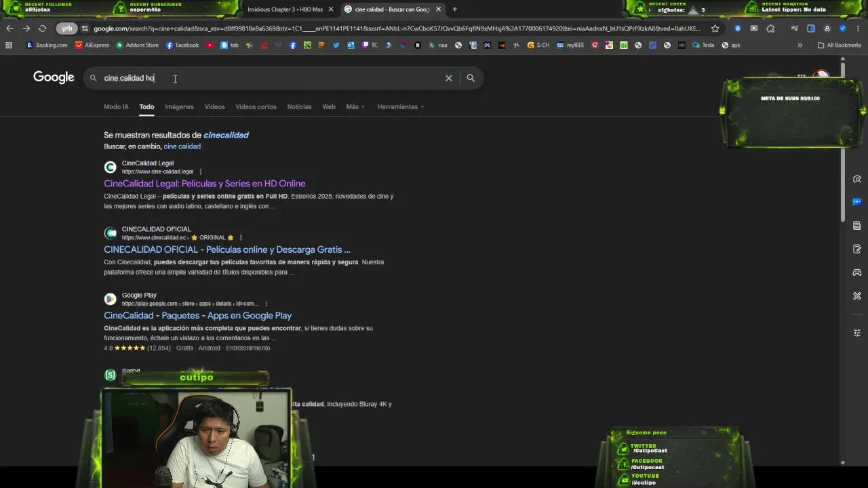
Task: Open the All Bookmarks folder
Action: (840, 45)
